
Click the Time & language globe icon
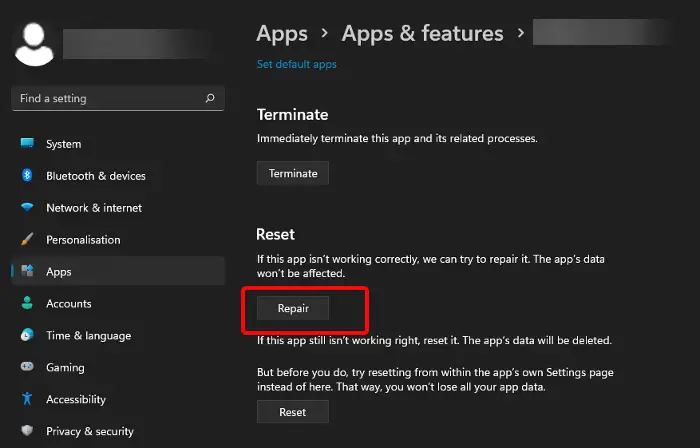coord(27,336)
